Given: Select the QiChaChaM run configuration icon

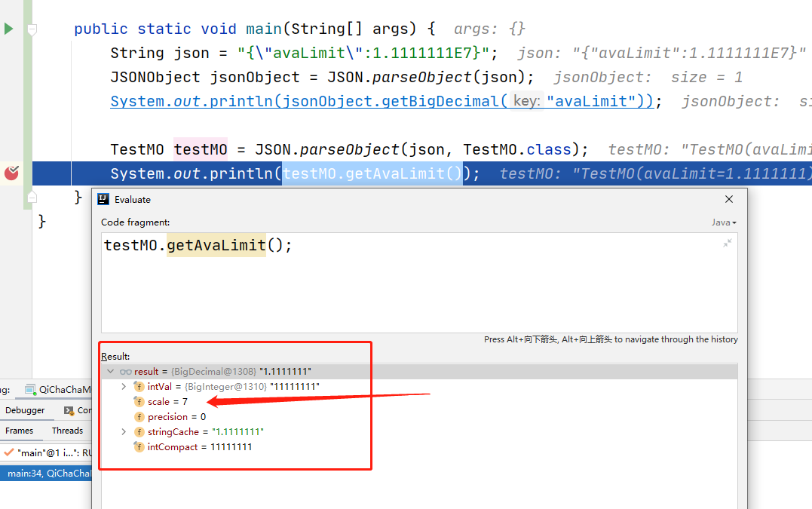Looking at the screenshot, I should coord(29,389).
